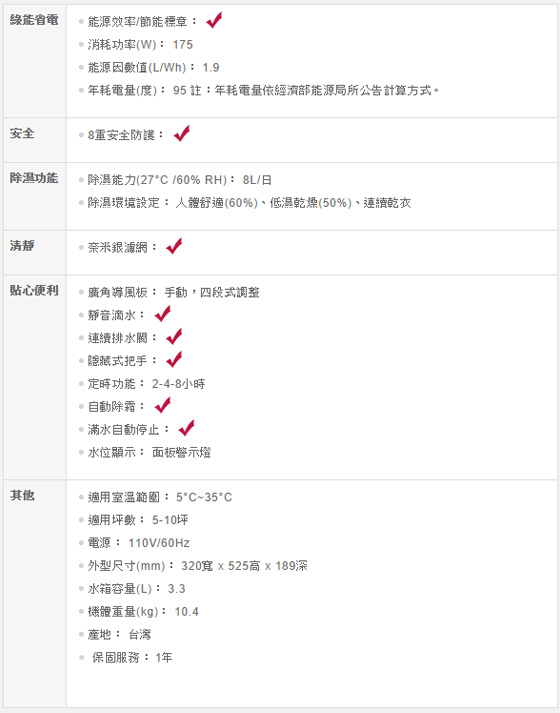Click the 保固服務 1年 entry

point(132,658)
